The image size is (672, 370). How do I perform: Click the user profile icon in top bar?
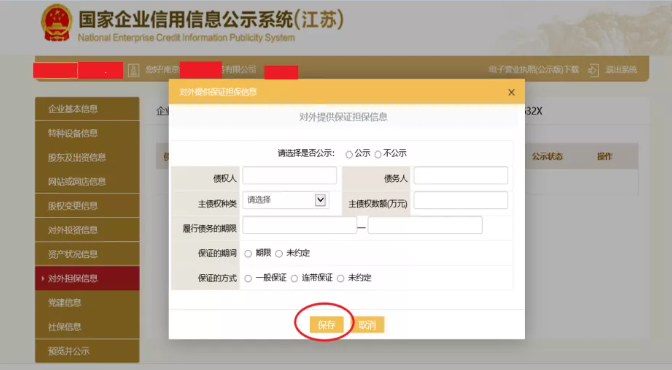point(134,70)
